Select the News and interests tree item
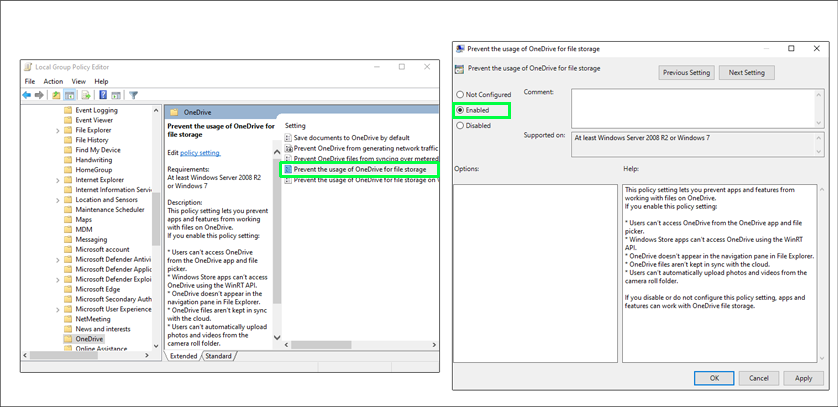This screenshot has height=407, width=838. 103,329
